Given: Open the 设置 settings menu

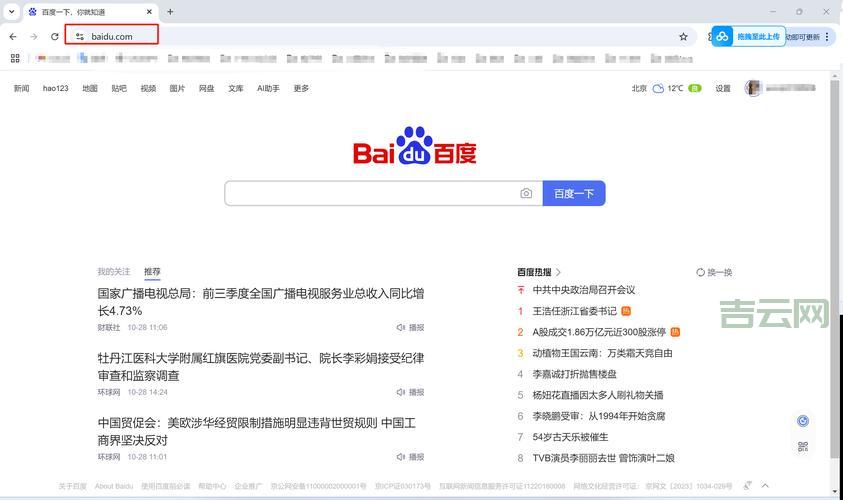Looking at the screenshot, I should click(723, 88).
